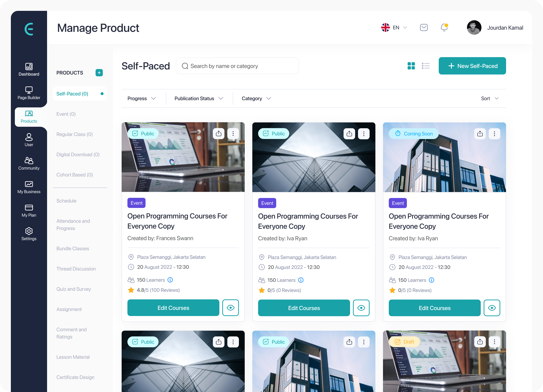Show learners info on Frances Swann card
This screenshot has height=392, width=543.
point(170,280)
